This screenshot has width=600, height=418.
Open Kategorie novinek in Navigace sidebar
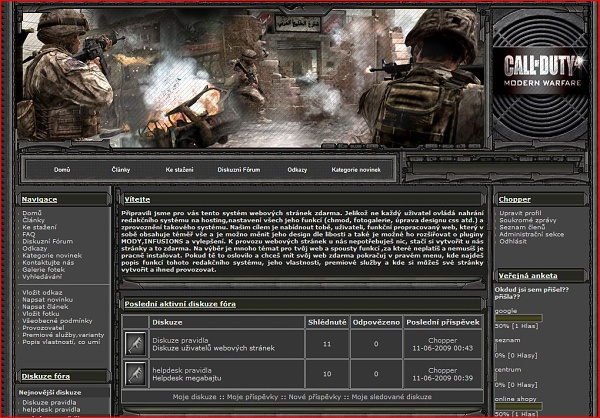[x=52, y=255]
